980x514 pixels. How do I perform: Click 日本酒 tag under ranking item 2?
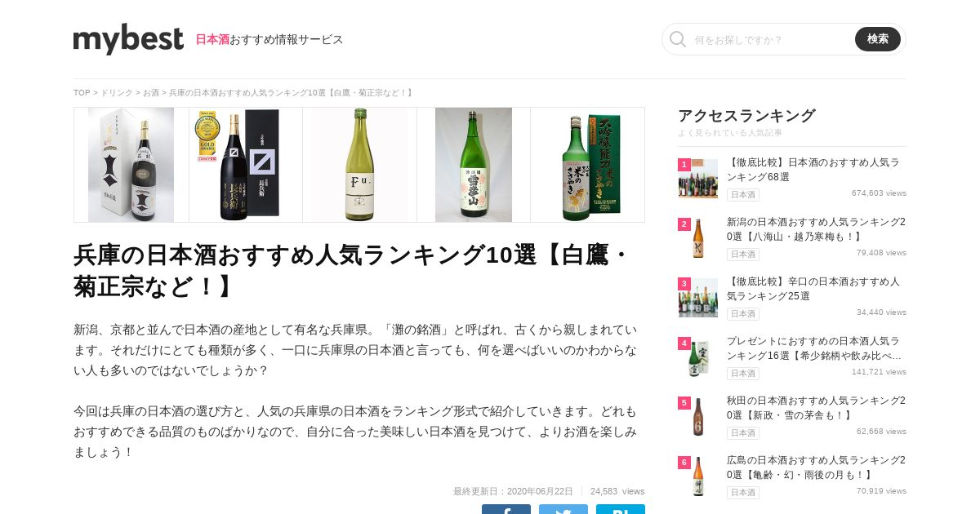(743, 255)
